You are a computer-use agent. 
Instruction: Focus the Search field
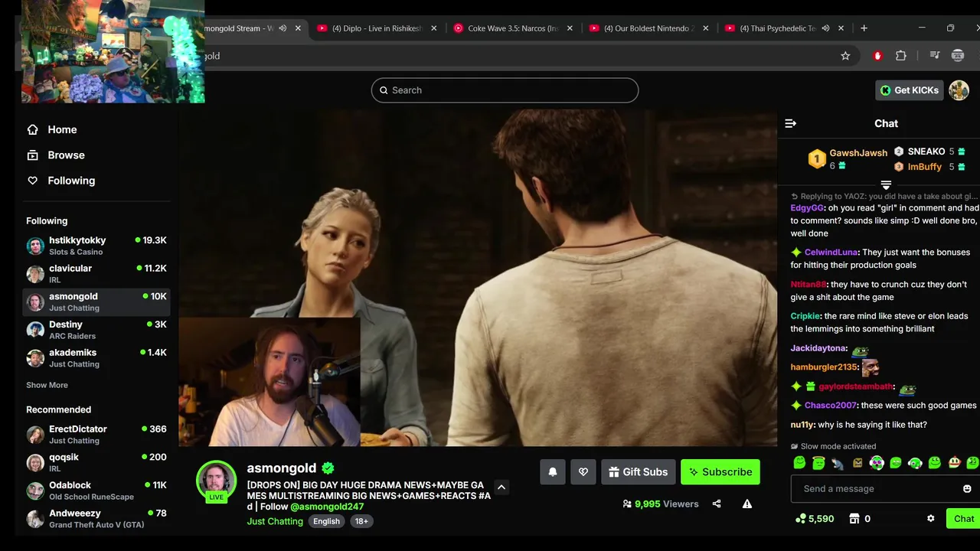[505, 90]
